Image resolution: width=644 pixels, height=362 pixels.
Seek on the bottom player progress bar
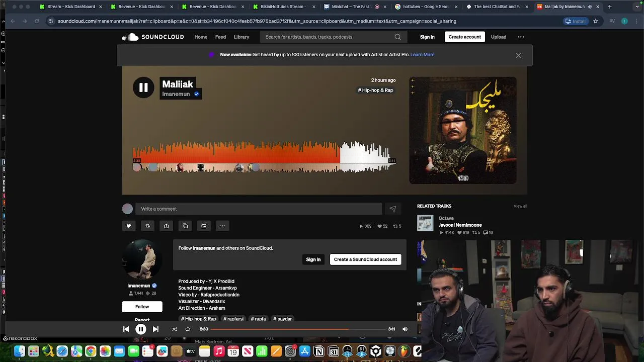point(298,329)
